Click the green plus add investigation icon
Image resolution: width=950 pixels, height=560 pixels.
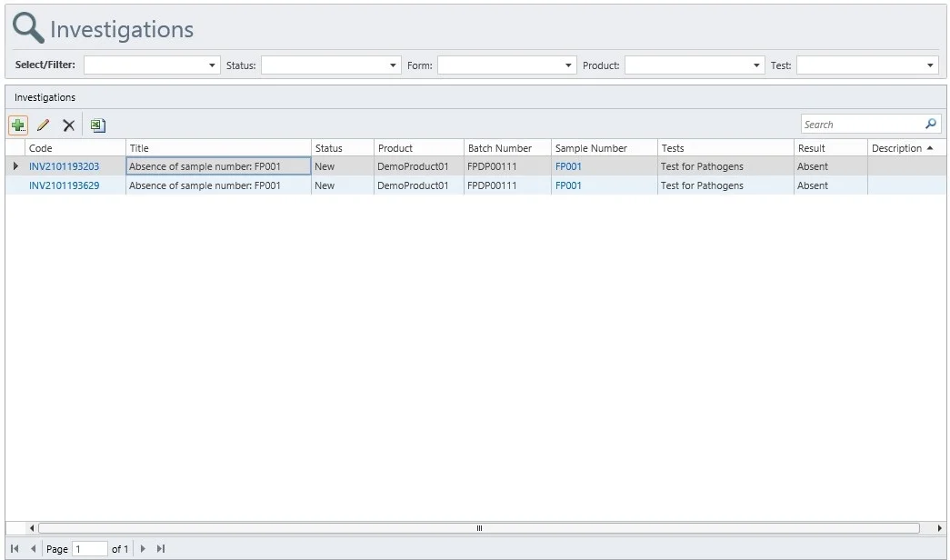[x=18, y=125]
